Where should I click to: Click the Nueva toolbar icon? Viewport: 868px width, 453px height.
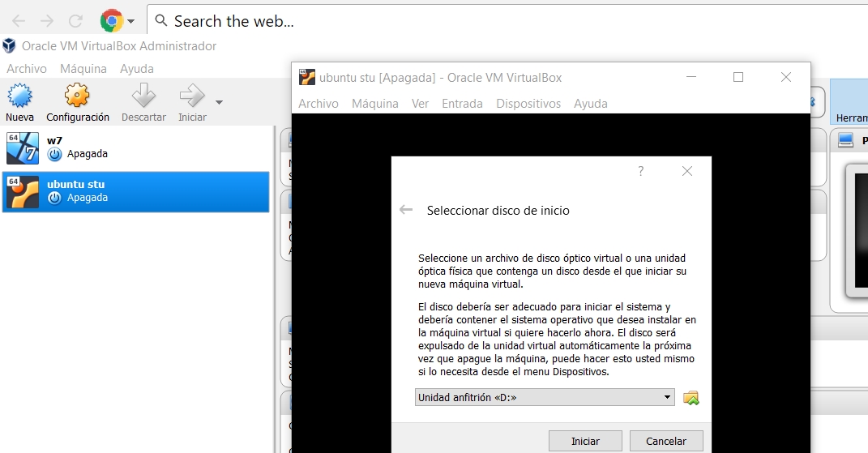[19, 97]
